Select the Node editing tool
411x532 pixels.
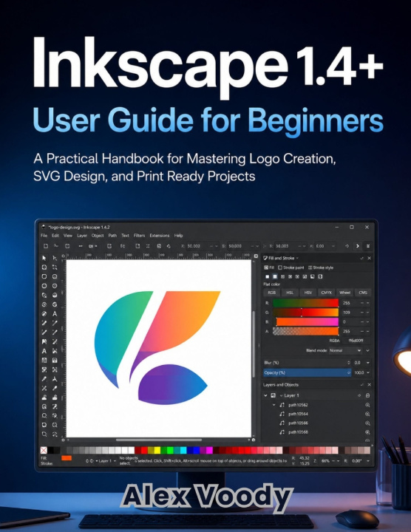(x=55, y=258)
